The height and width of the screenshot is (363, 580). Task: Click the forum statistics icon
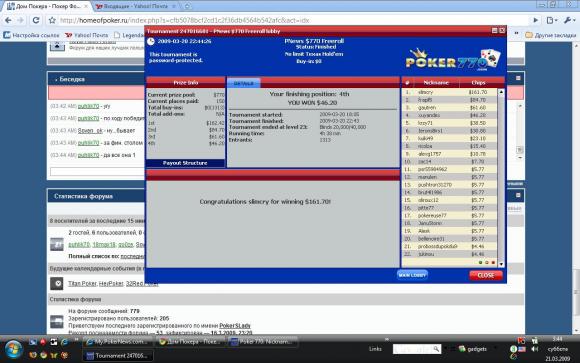pyautogui.click(x=57, y=321)
